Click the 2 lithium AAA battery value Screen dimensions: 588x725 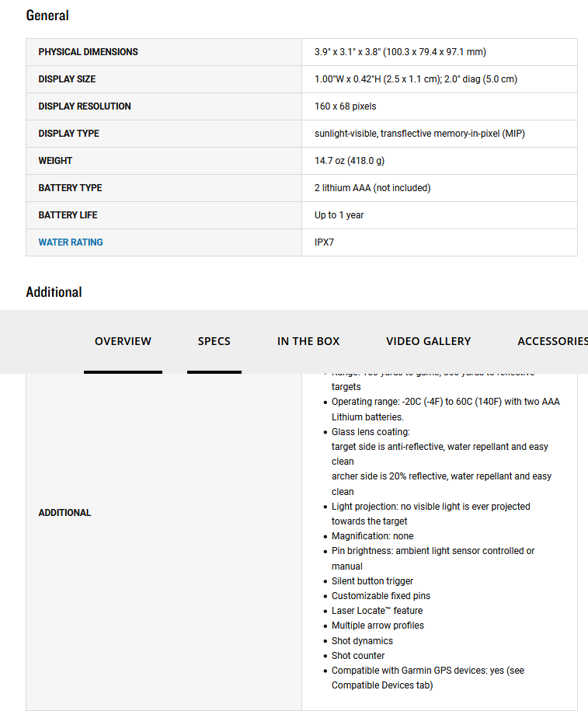[x=372, y=188]
